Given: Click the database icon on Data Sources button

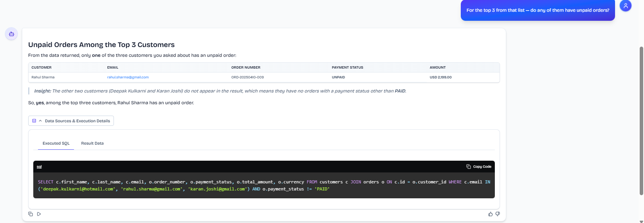Looking at the screenshot, I should click(x=34, y=121).
